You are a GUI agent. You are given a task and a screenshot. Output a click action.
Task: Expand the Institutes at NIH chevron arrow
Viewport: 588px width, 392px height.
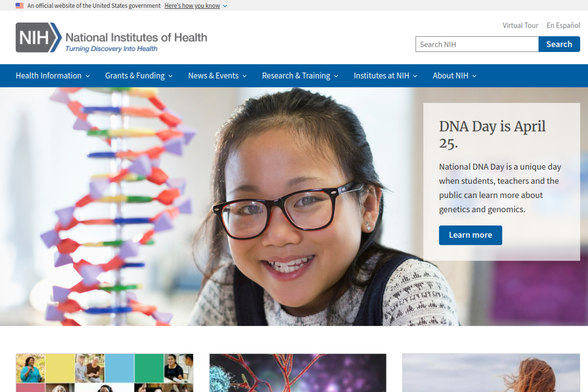tap(415, 76)
